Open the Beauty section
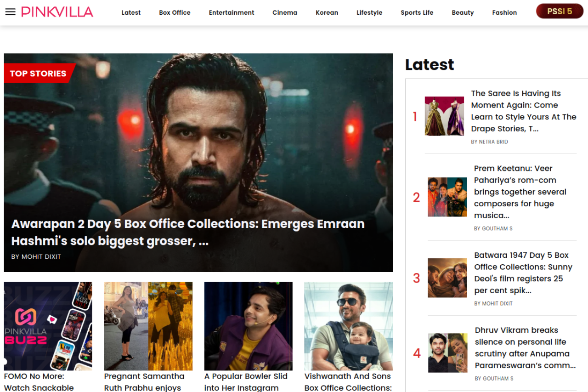The width and height of the screenshot is (588, 392). (x=463, y=12)
